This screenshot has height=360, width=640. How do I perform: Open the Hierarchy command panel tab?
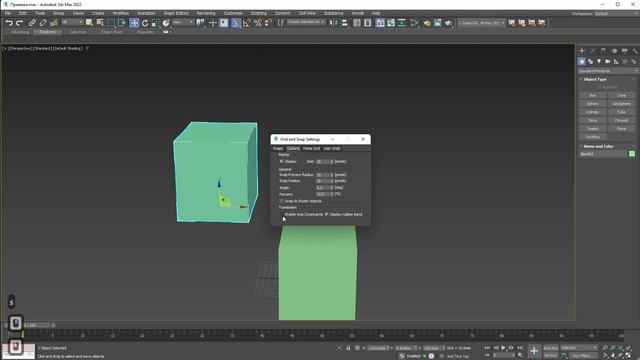[603, 51]
